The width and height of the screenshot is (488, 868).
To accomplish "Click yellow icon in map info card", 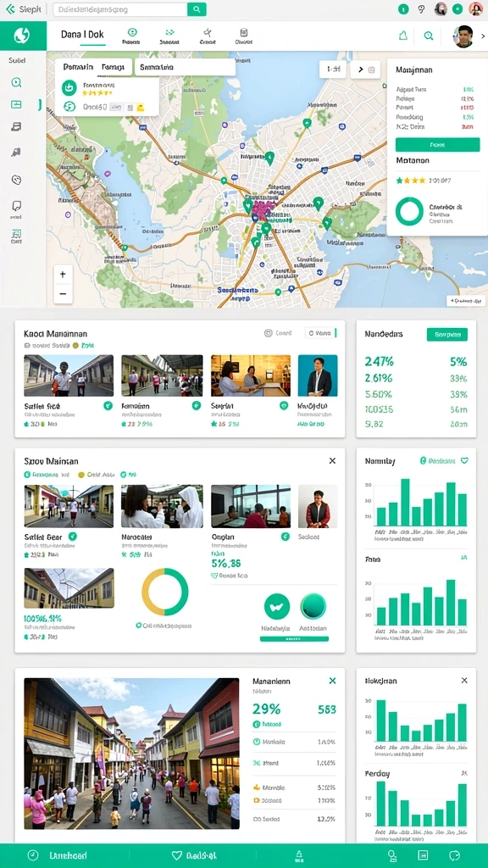I will [x=141, y=108].
